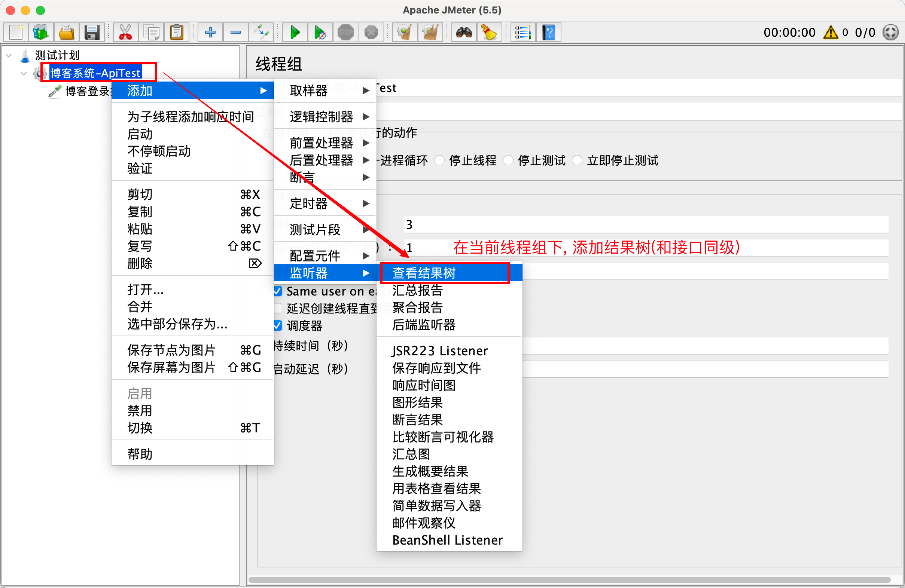Viewport: 905px width, 588px height.
Task: Click the Reset Search broom icon
Action: point(490,33)
